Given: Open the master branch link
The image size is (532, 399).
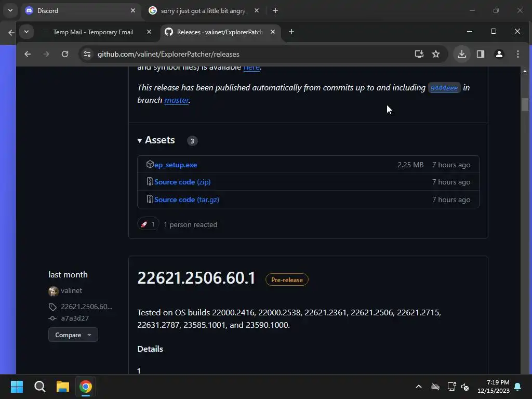Looking at the screenshot, I should pos(177,100).
